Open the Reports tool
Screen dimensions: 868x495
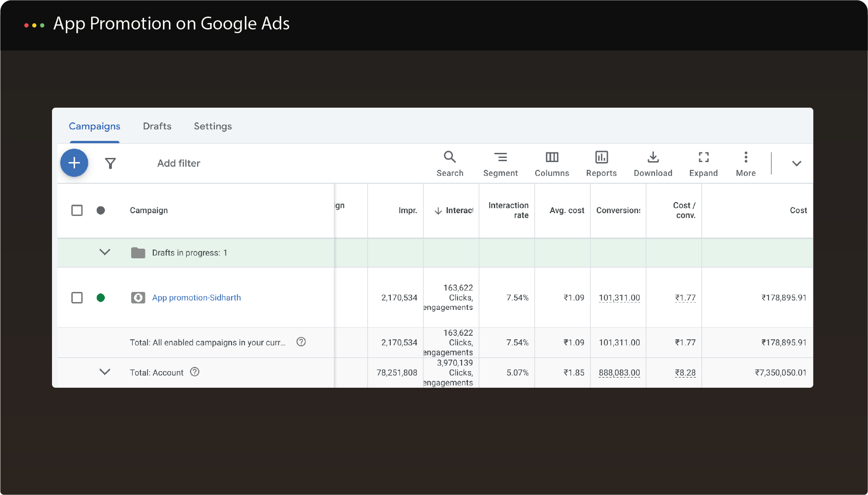coord(601,163)
